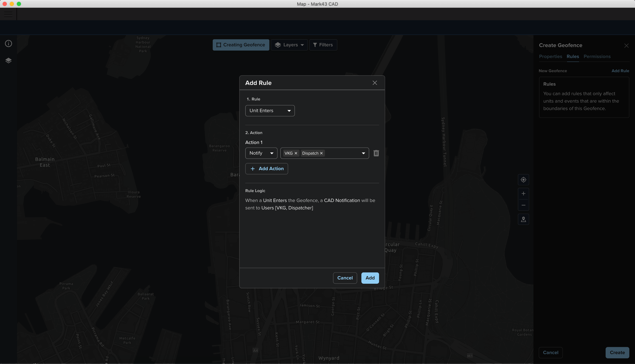Expand the Unit Enters rule dropdown
This screenshot has height=364, width=635.
pos(270,110)
